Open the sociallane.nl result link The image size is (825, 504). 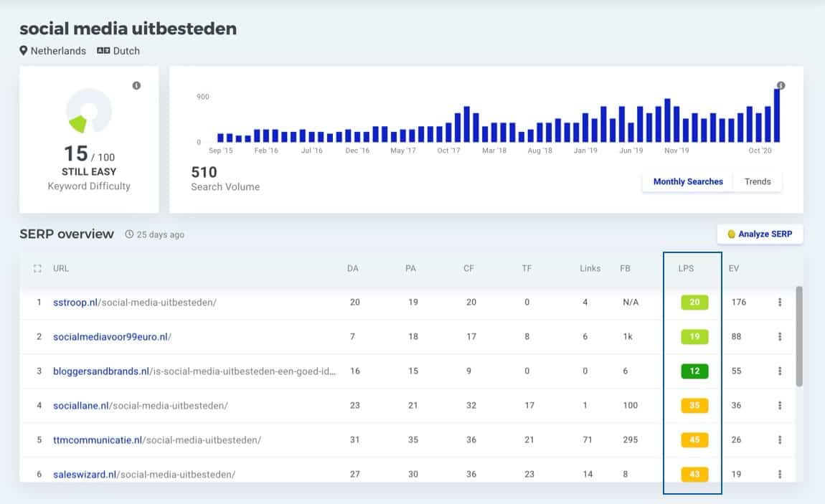point(141,406)
